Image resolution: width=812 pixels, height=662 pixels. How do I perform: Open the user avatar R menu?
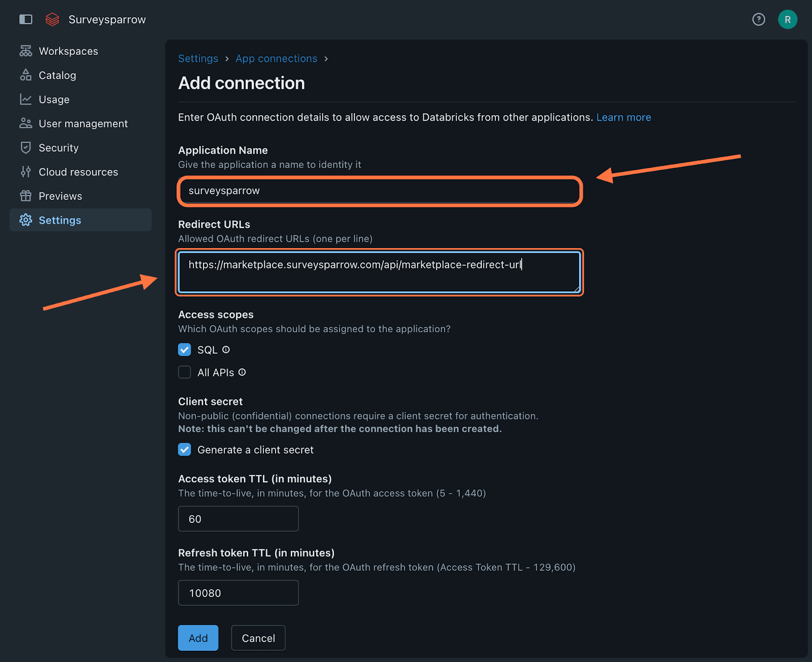(787, 19)
